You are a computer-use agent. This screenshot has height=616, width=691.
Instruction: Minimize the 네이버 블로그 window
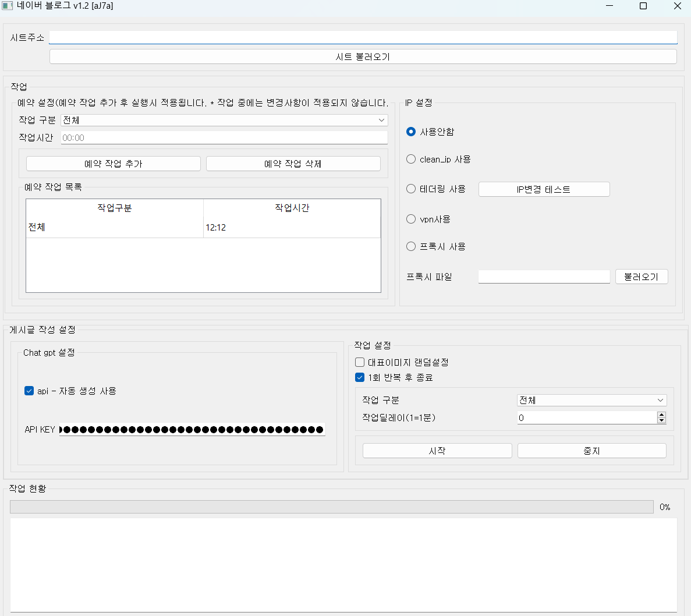[610, 6]
